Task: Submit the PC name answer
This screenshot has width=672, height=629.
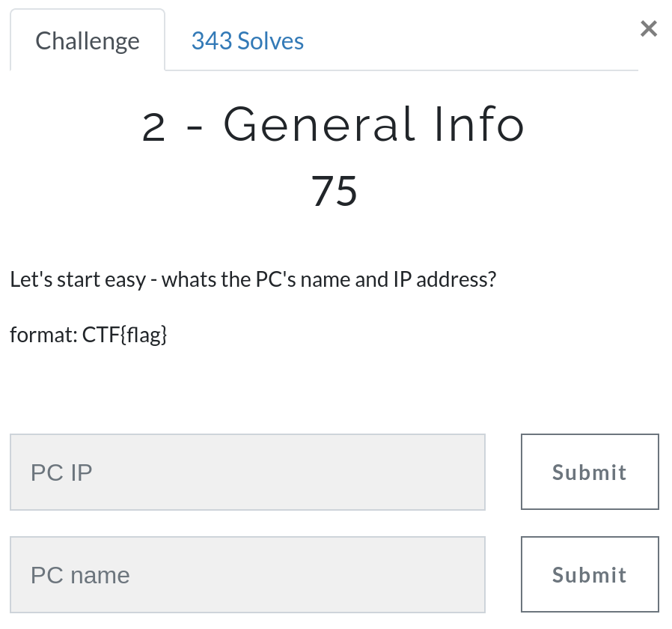Action: pos(590,575)
